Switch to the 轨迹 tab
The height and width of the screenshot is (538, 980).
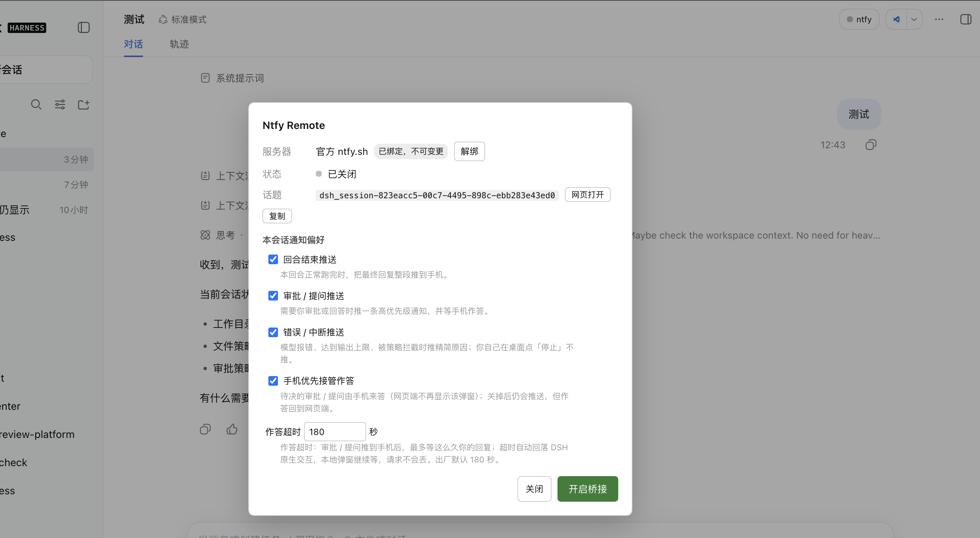click(x=179, y=44)
